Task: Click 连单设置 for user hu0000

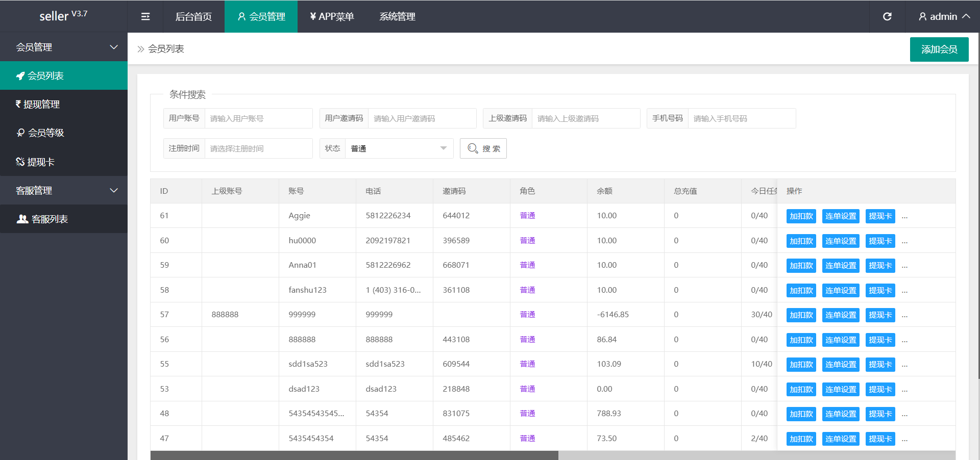Action: (x=841, y=241)
